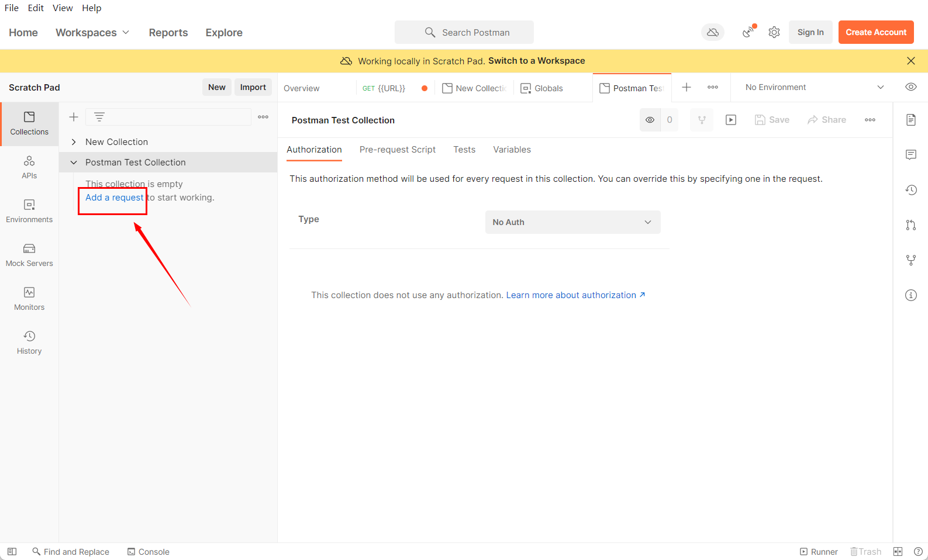Open the help question-mark icon in the status bar
This screenshot has width=928, height=560.
pos(918,551)
